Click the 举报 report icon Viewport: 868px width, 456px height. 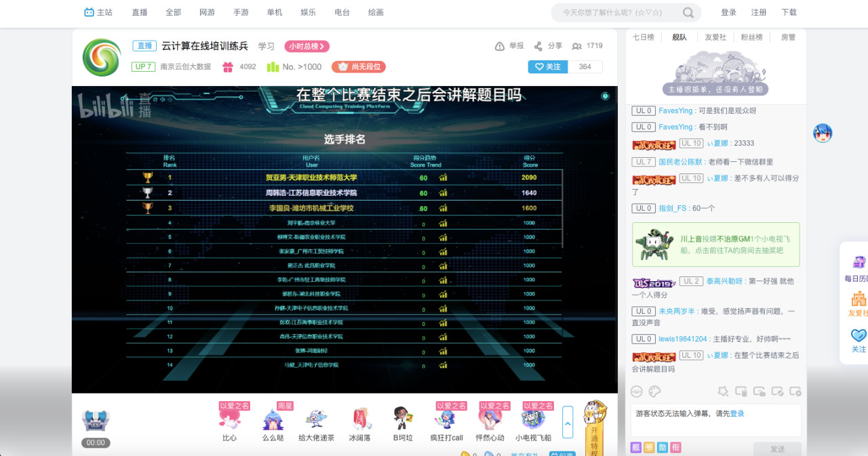[x=500, y=46]
